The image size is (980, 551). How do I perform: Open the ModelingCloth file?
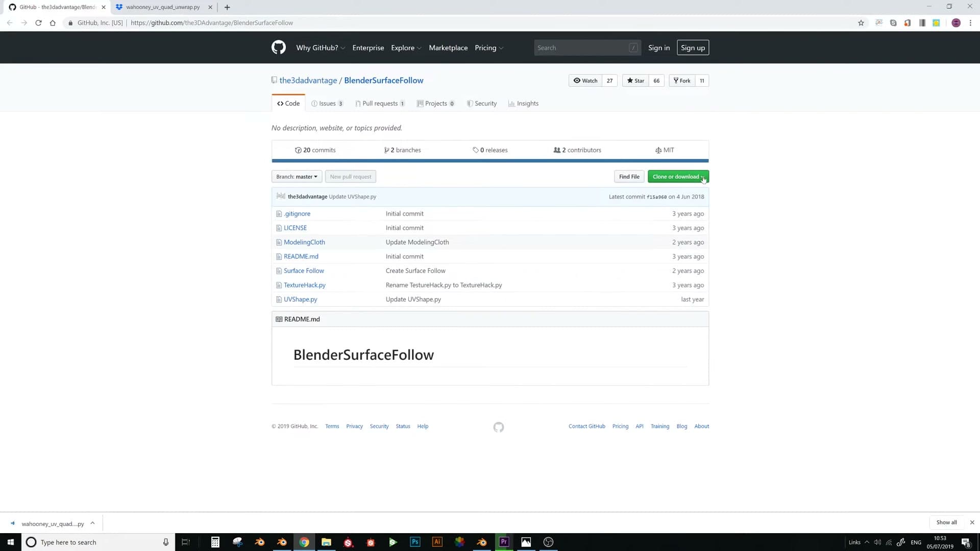tap(304, 242)
